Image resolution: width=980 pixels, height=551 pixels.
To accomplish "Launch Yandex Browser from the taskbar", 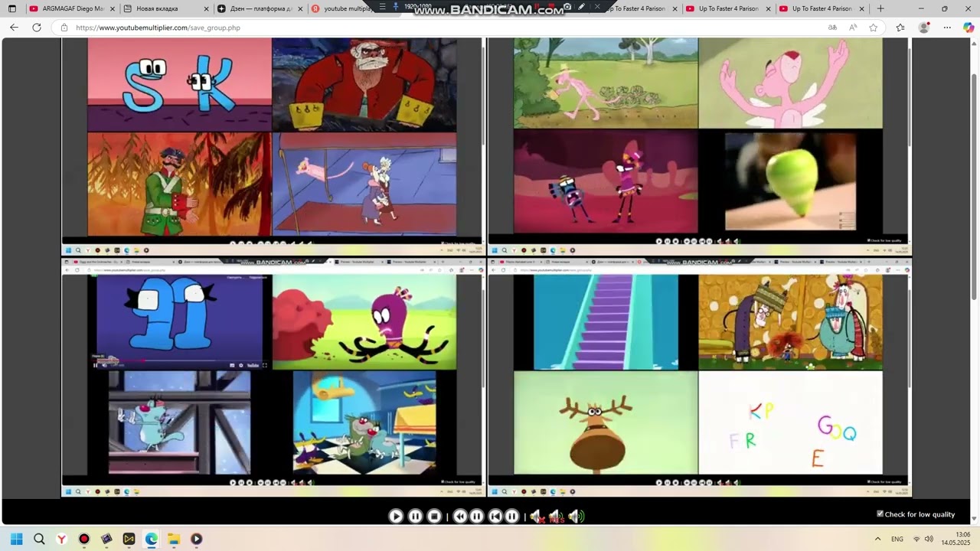I will click(x=61, y=539).
